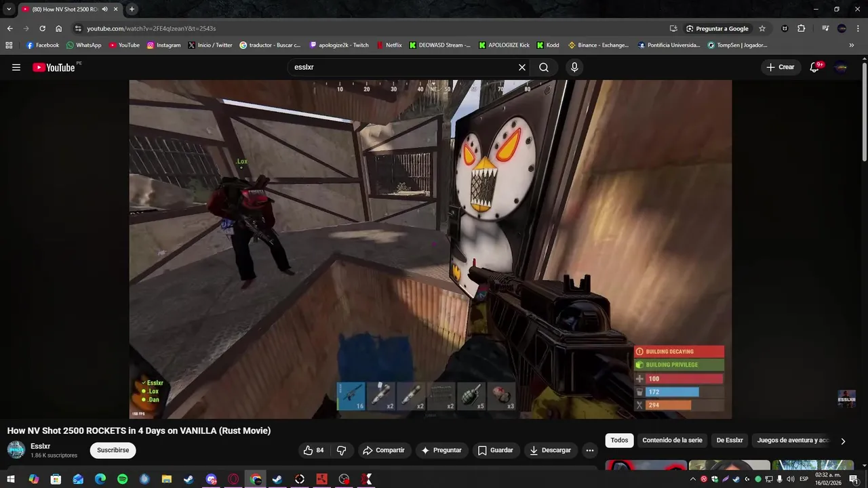Image resolution: width=868 pixels, height=488 pixels.
Task: Click the video player to pause
Action: pos(430,249)
